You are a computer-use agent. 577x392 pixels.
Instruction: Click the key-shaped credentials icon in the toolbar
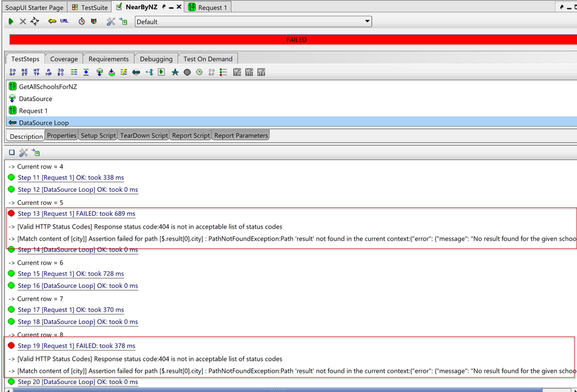point(52,21)
